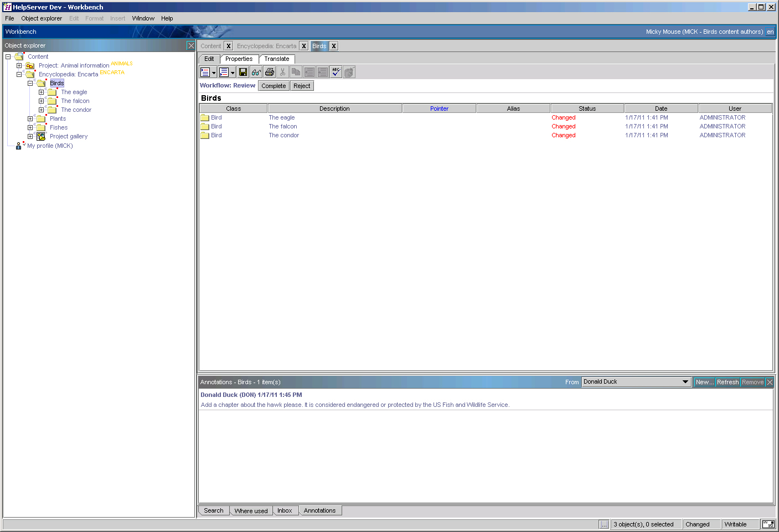Image resolution: width=779 pixels, height=532 pixels.
Task: Click the folder icon of The condor row
Action: click(x=205, y=135)
